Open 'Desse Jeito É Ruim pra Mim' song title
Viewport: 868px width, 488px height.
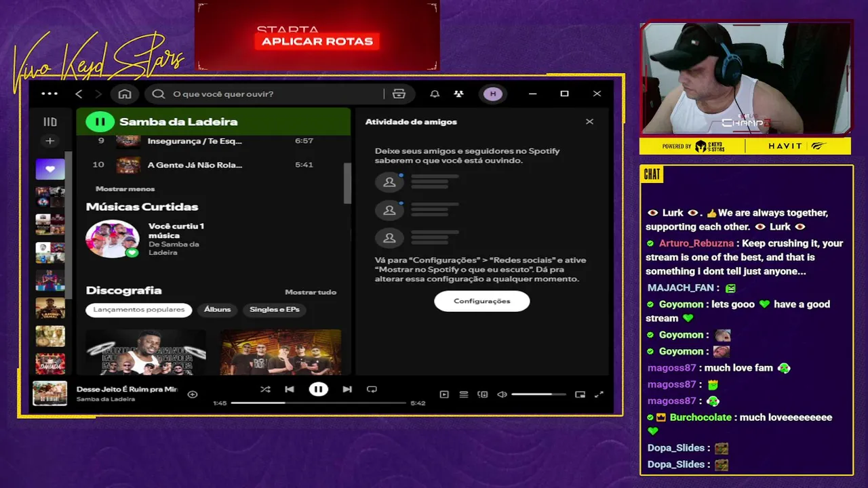click(127, 390)
